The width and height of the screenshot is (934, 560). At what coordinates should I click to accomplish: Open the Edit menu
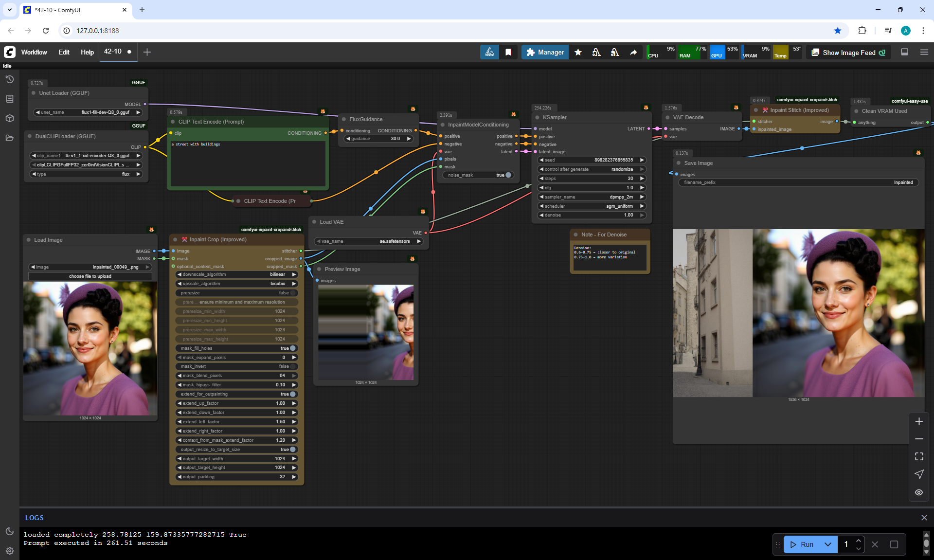click(64, 52)
